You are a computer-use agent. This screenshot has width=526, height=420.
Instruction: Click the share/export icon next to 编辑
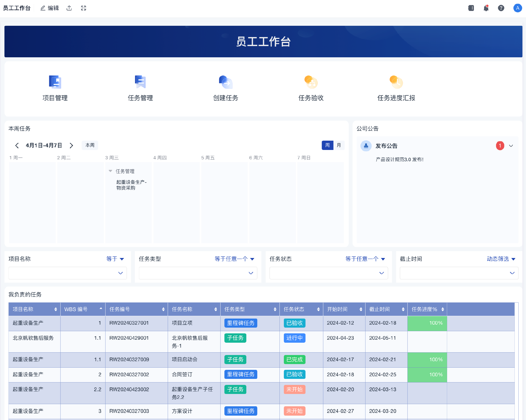69,8
